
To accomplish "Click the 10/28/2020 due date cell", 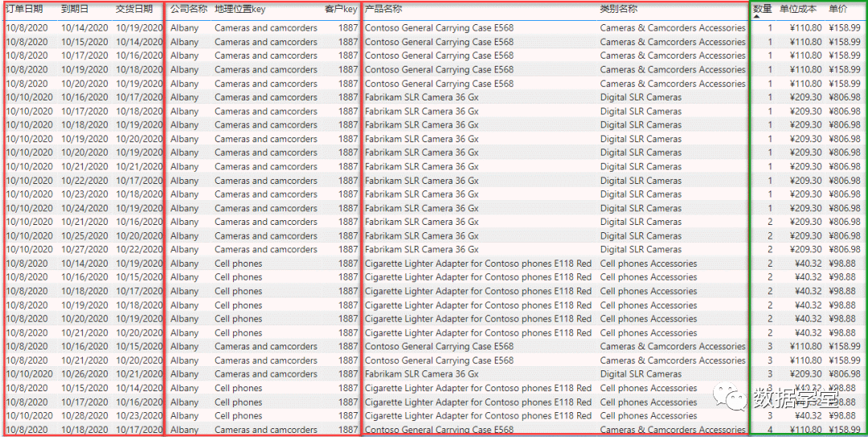I will coord(84,415).
